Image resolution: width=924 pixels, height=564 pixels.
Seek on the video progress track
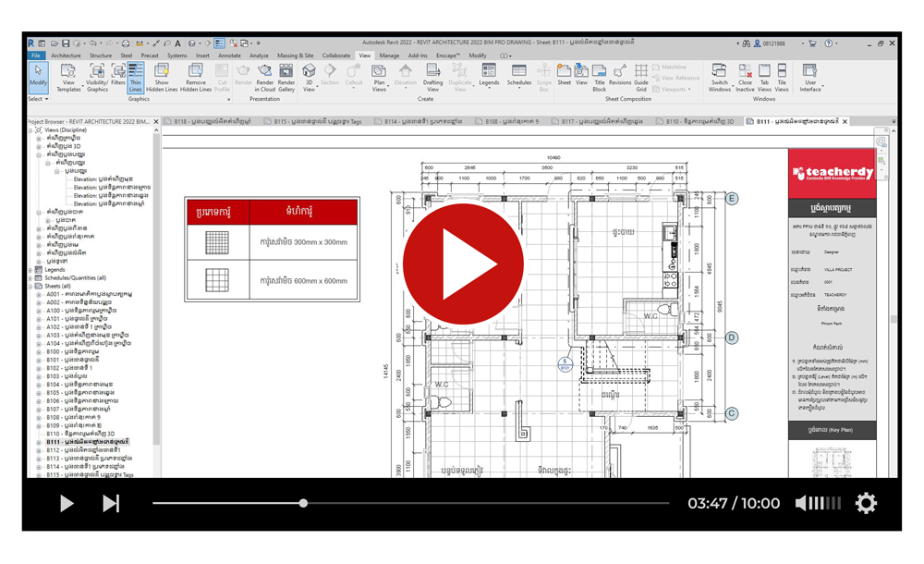coord(411,503)
